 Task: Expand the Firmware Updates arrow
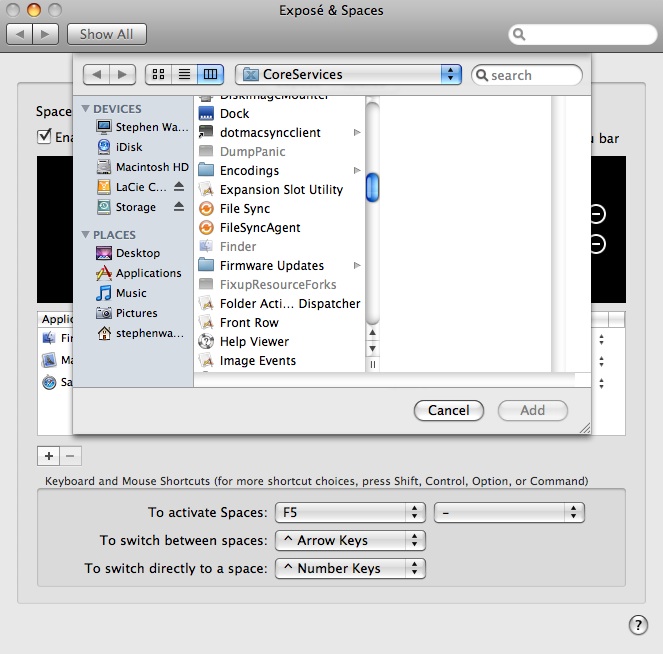coord(357,265)
